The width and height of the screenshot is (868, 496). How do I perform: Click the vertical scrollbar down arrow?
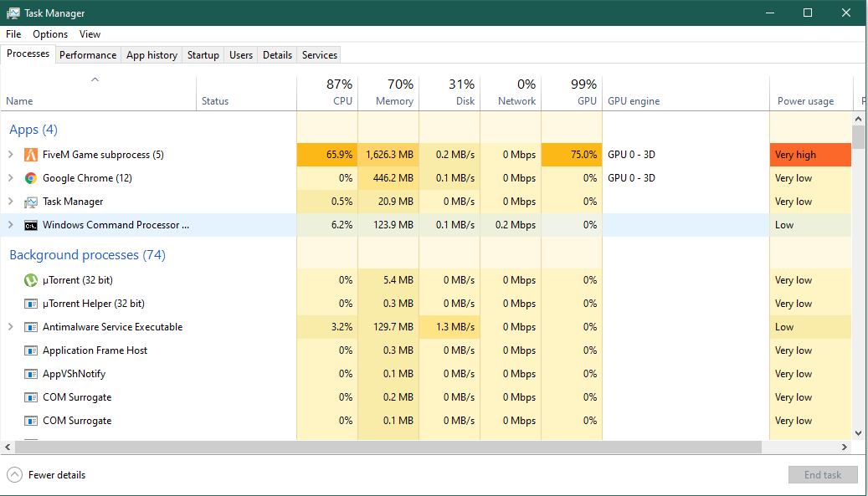coord(858,433)
